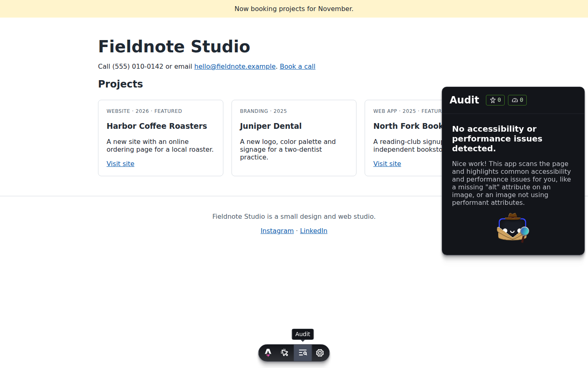Click the 'BRANDING · 2025' label
The image size is (588, 368).
[263, 111]
